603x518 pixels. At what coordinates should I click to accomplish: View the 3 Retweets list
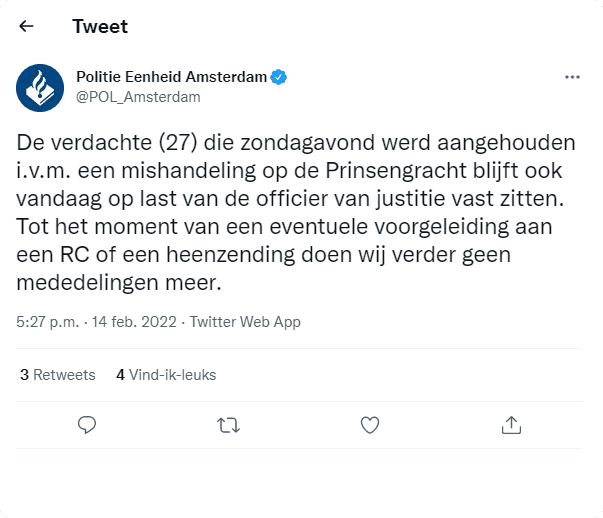(x=58, y=375)
